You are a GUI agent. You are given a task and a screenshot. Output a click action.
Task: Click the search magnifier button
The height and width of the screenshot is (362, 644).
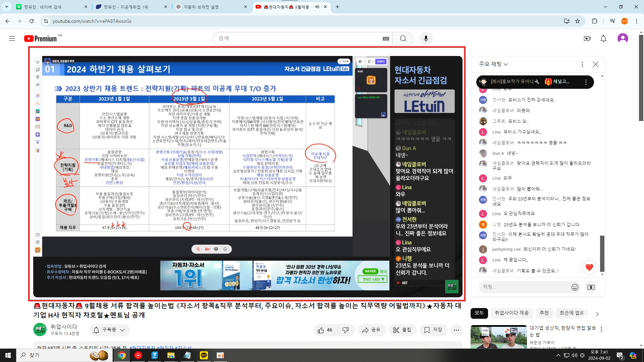[x=403, y=39]
